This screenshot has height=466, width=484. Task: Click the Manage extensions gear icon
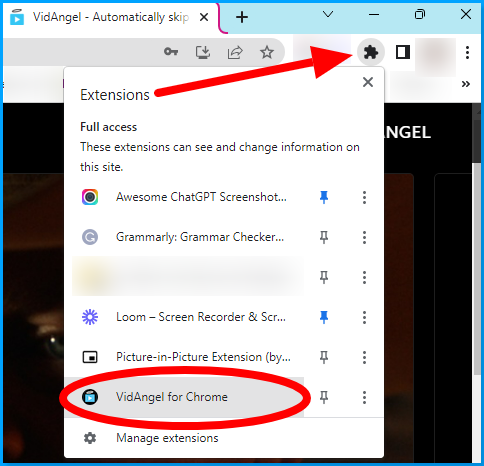[x=90, y=438]
